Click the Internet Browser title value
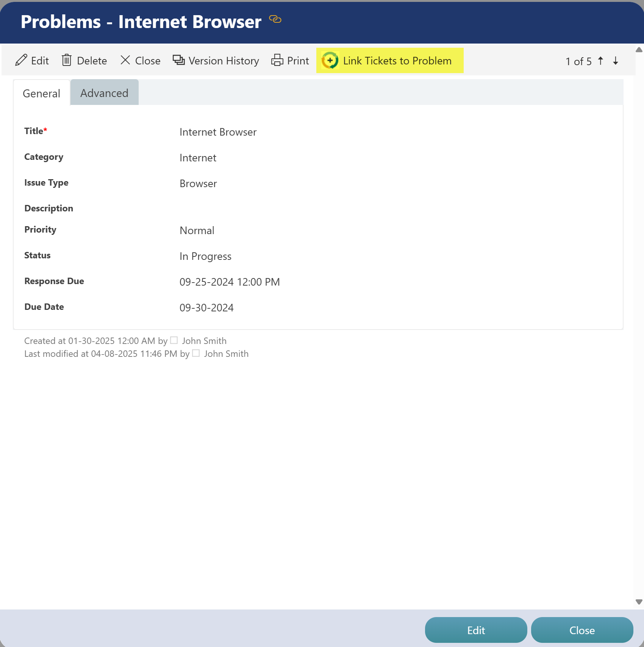The width and height of the screenshot is (644, 647). coord(218,132)
